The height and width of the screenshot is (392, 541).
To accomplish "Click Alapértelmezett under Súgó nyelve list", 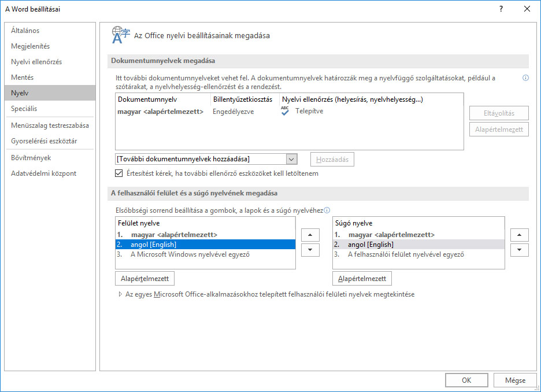I will tap(362, 279).
